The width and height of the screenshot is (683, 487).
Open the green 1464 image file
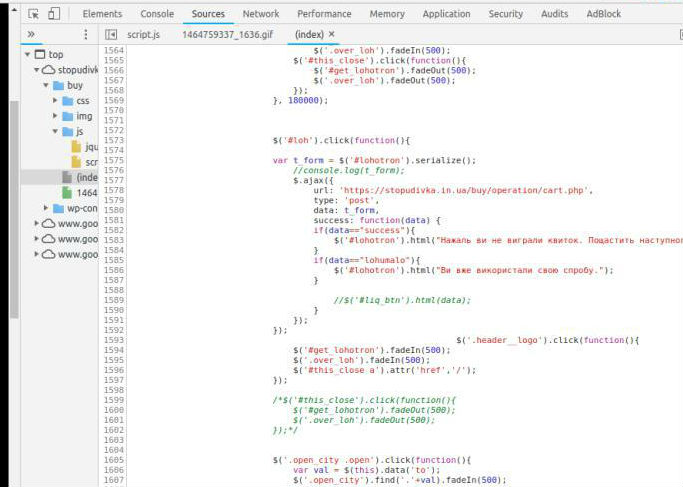click(x=86, y=192)
